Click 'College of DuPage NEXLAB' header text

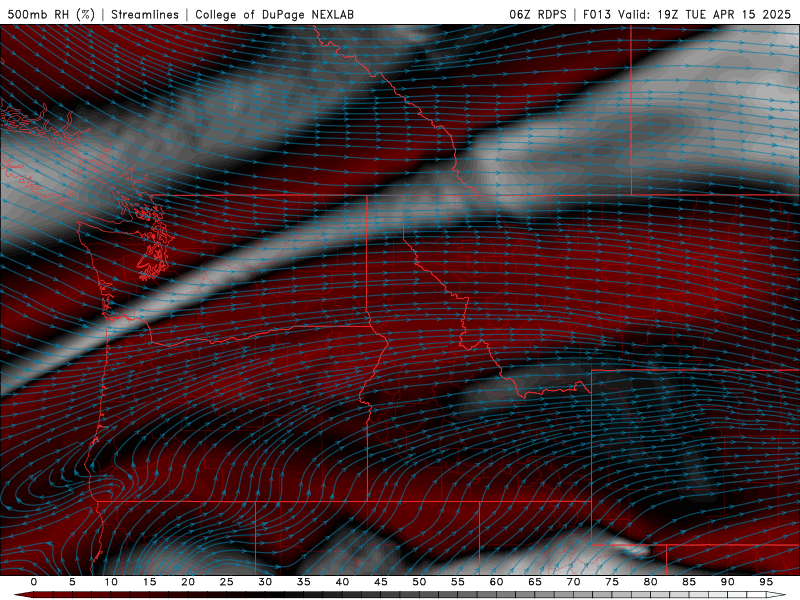274,14
